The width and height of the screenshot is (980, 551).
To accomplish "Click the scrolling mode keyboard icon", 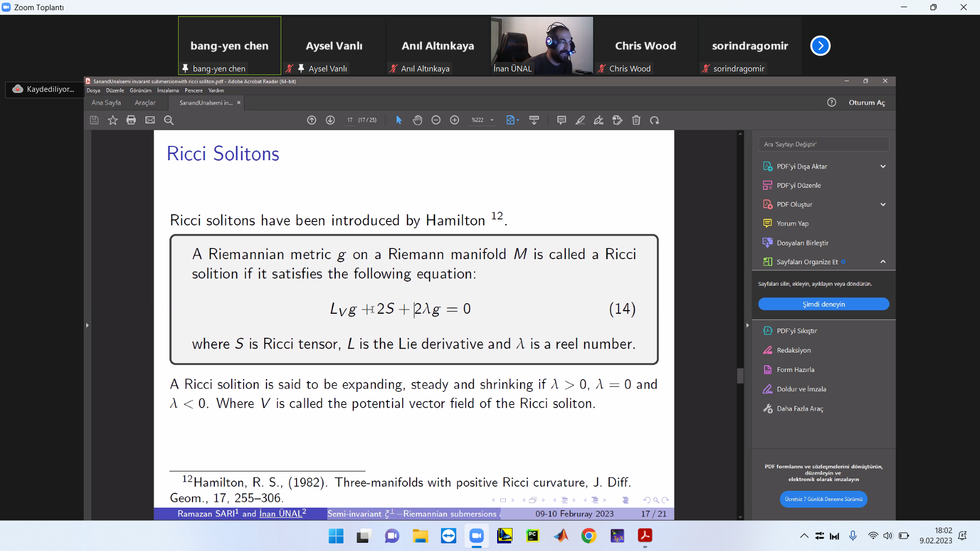I will [x=534, y=120].
